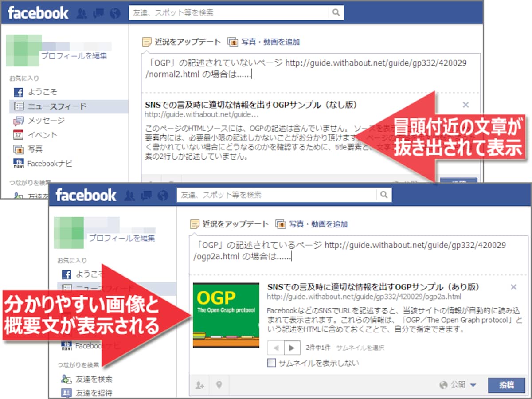Click the status text box in front window
The image size is (532, 399).
point(359,255)
